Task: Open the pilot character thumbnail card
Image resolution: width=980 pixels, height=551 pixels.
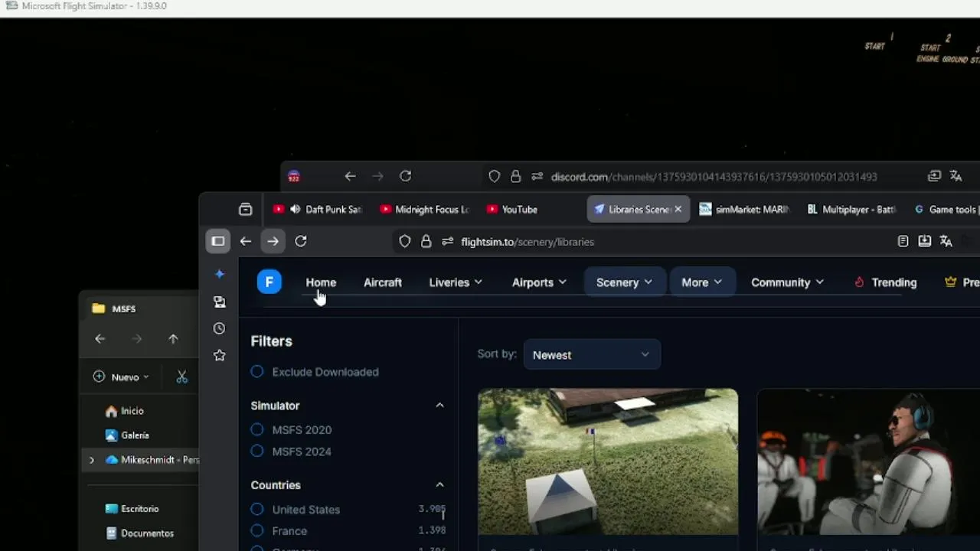Action: pyautogui.click(x=868, y=462)
